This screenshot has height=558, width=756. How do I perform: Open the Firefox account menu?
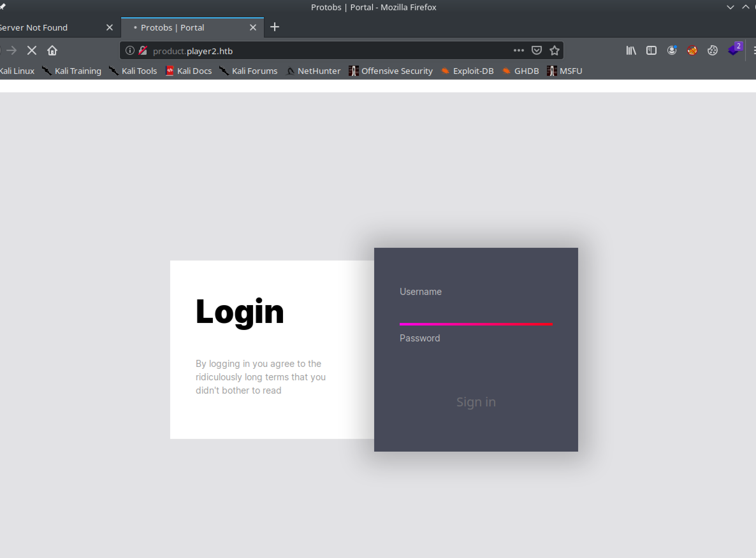click(x=672, y=51)
